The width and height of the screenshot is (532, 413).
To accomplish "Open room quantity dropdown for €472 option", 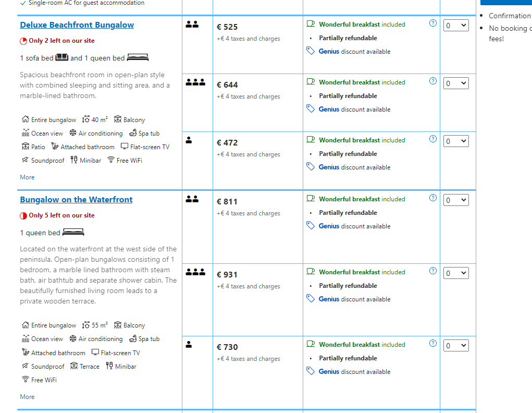I will (455, 141).
